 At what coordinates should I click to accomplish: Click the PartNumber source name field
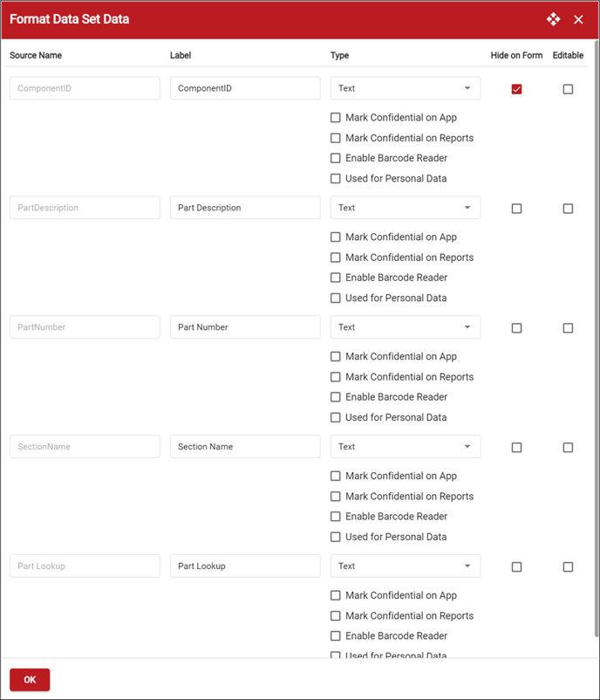pyautogui.click(x=85, y=326)
